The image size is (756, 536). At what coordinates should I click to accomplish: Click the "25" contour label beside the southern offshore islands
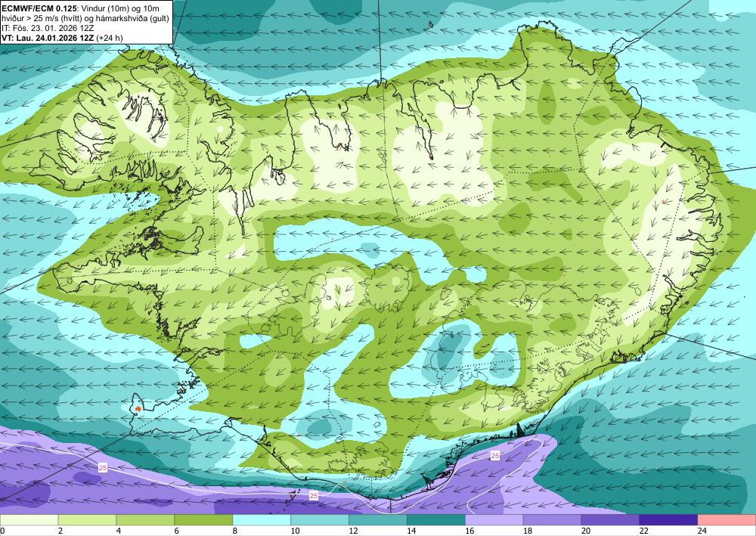pos(314,495)
